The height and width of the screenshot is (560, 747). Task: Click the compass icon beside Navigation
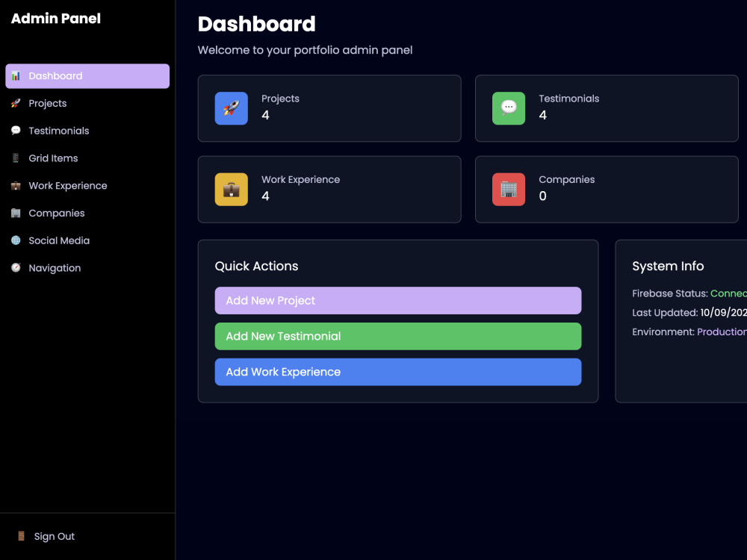pyautogui.click(x=16, y=267)
